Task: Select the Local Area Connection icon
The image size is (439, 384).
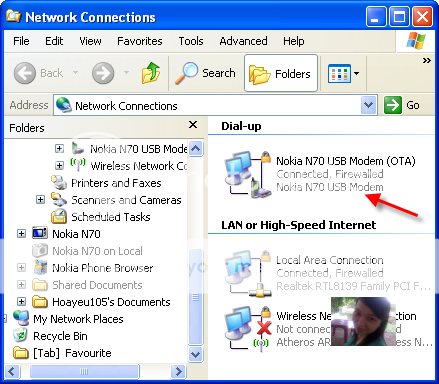Action: [x=248, y=273]
